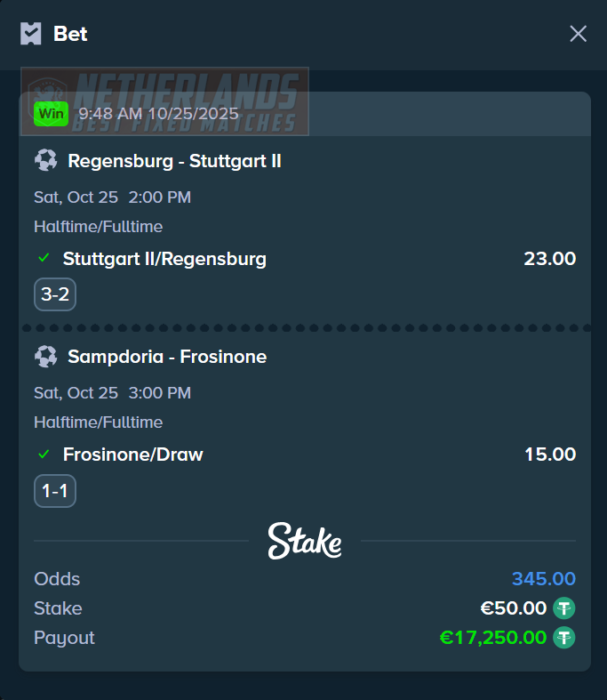This screenshot has width=607, height=700.
Task: Click the bet slip ticket icon
Action: click(31, 34)
